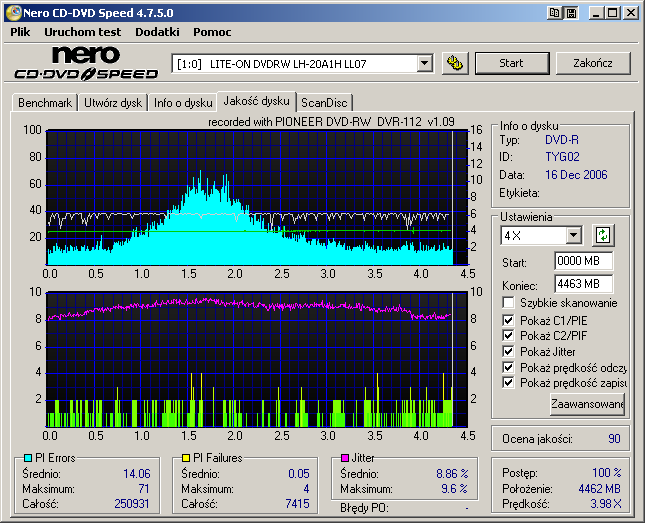Maximize the Nero CD-DVD Speed window

613,13
